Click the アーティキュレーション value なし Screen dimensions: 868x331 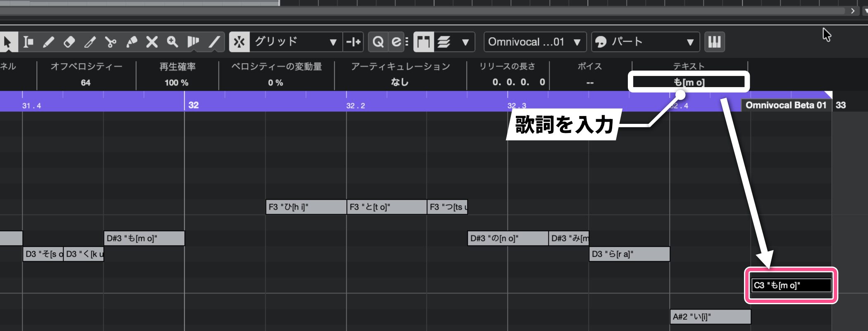400,82
